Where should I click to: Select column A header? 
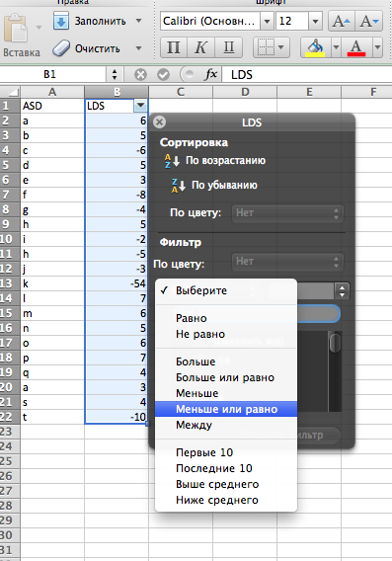52,92
